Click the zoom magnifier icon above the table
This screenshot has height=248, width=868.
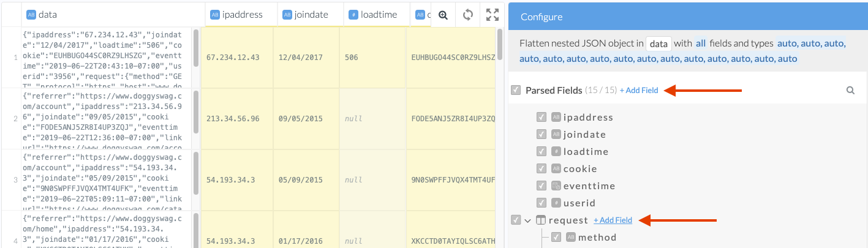(x=443, y=15)
